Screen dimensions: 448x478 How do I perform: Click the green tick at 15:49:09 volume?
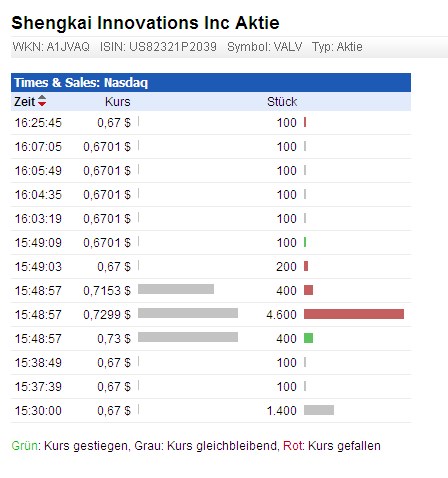click(305, 242)
